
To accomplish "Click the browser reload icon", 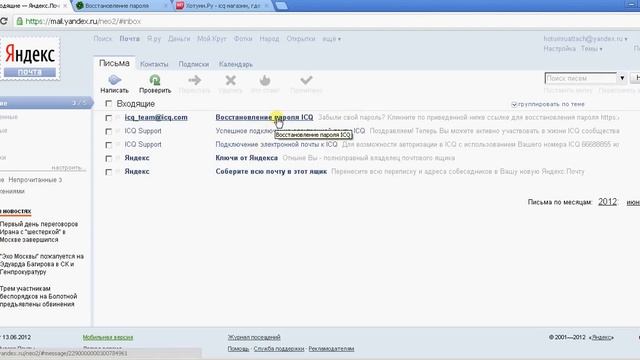I will click(x=4, y=21).
